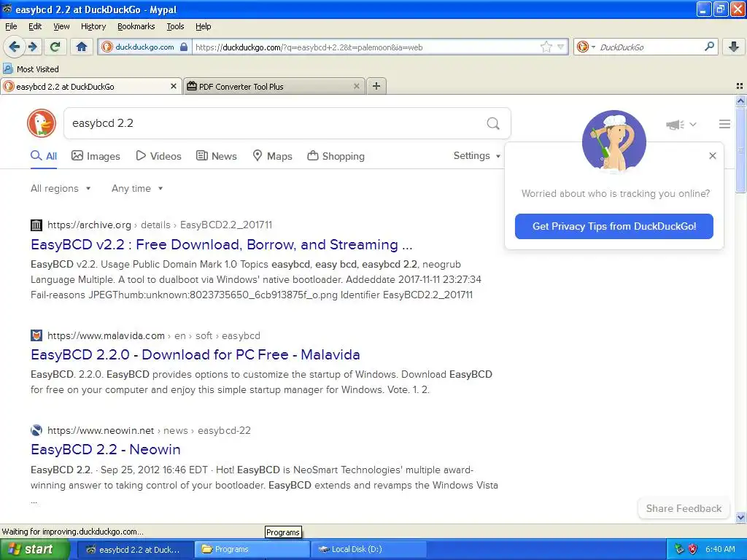The width and height of the screenshot is (747, 560).
Task: Select the easybcd 2.2 at DuckDuckGo tab
Action: tap(90, 86)
